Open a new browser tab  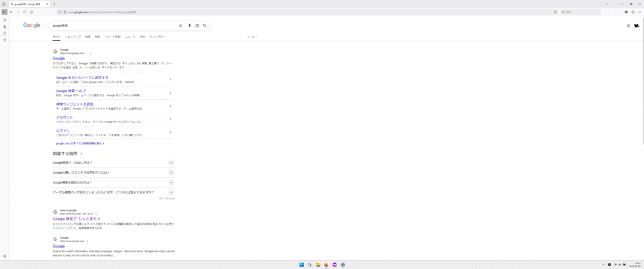pos(54,4)
